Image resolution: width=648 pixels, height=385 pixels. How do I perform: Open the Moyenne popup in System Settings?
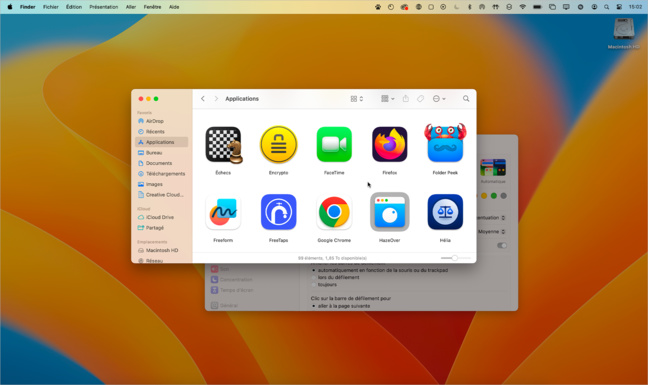point(491,232)
